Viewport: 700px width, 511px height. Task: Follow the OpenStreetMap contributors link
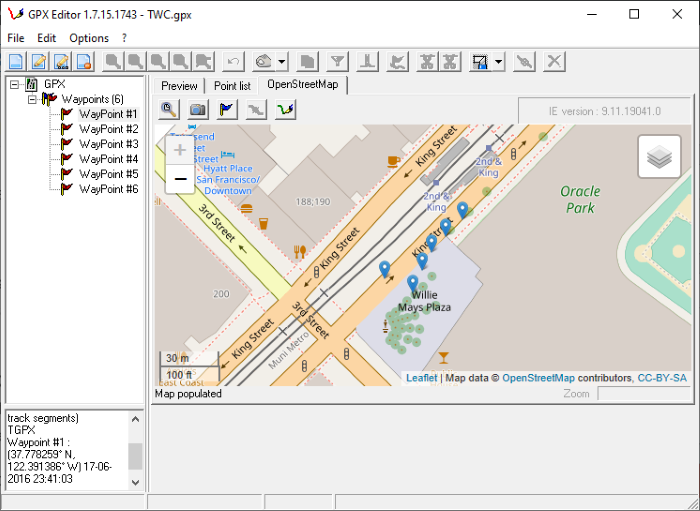(x=538, y=378)
